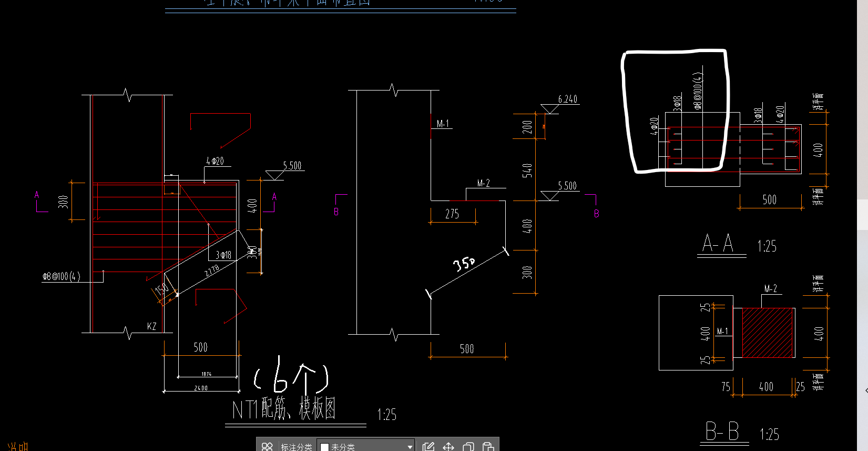This screenshot has height=451, width=868.
Task: Click the 75 dimension in B-B section
Action: pyautogui.click(x=726, y=387)
